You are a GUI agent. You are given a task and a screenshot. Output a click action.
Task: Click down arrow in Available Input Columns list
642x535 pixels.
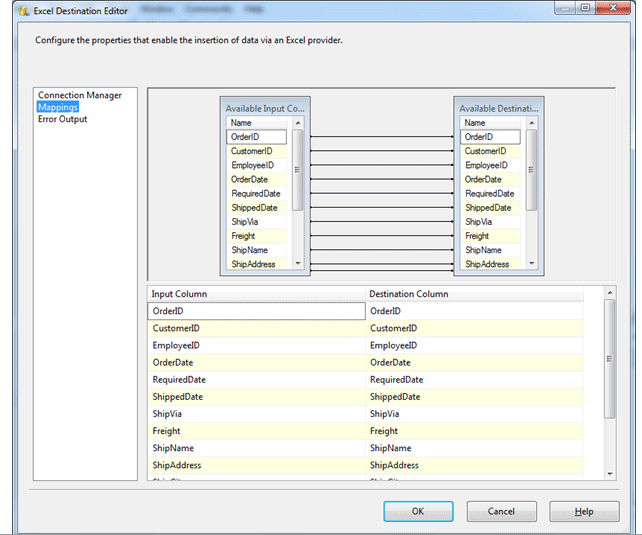pos(297,264)
